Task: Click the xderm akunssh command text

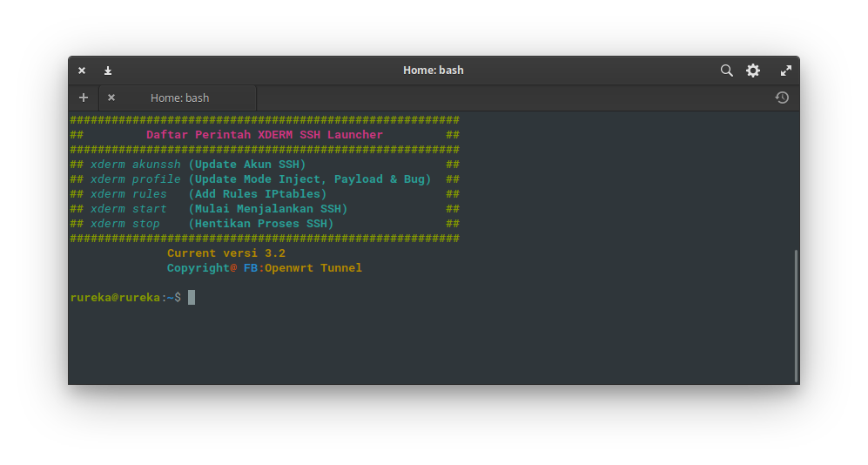Action: pos(136,165)
